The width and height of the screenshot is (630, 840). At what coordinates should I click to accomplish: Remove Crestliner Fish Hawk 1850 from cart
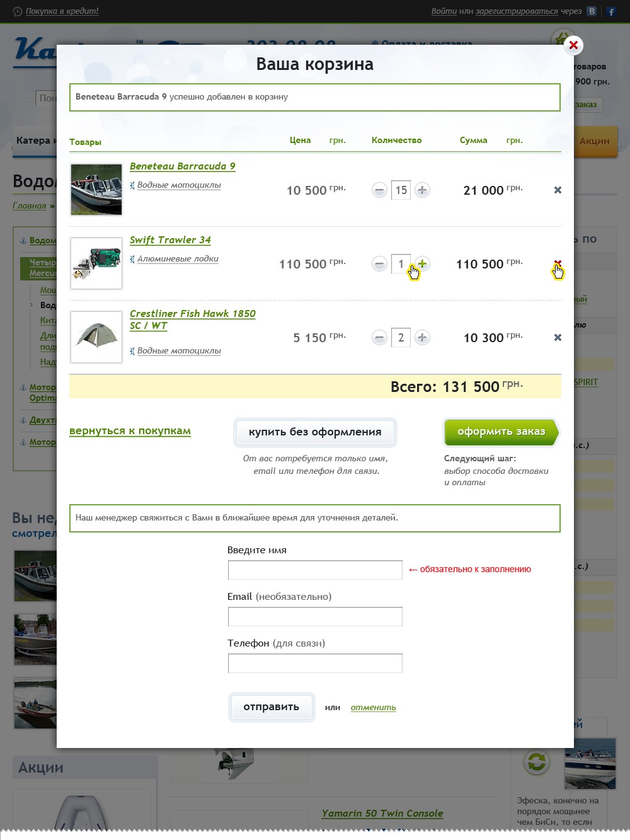click(x=558, y=337)
